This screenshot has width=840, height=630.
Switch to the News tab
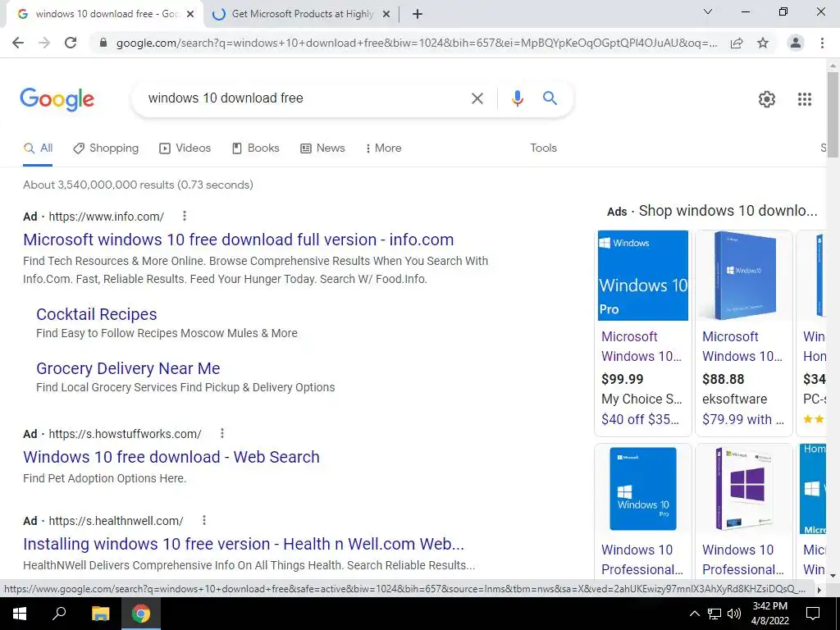[x=322, y=148]
